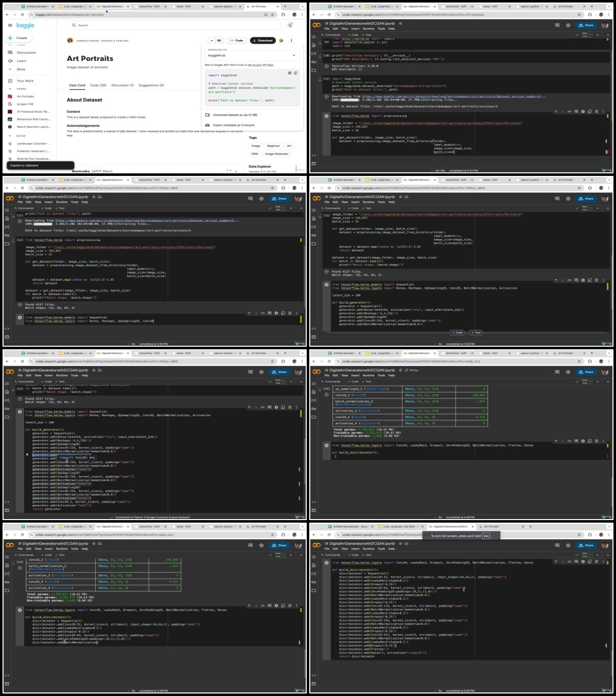Open the kagglehub download-via dropdown
This screenshot has width=616, height=696.
click(252, 55)
